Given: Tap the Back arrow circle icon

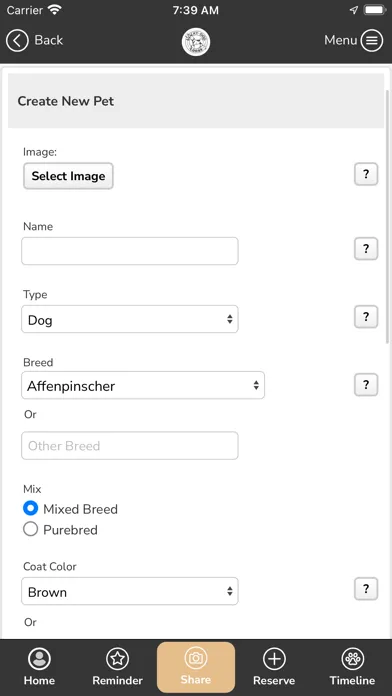Looking at the screenshot, I should tap(17, 40).
